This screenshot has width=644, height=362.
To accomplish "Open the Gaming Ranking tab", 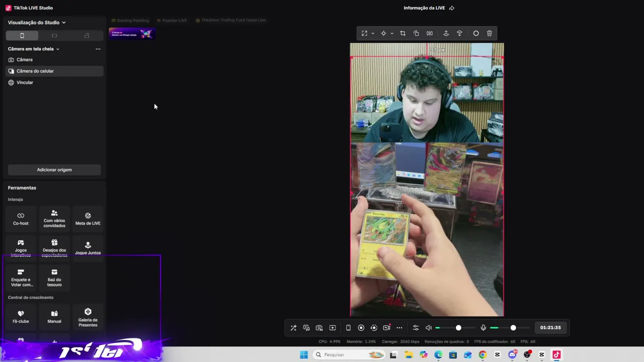I will click(x=130, y=20).
